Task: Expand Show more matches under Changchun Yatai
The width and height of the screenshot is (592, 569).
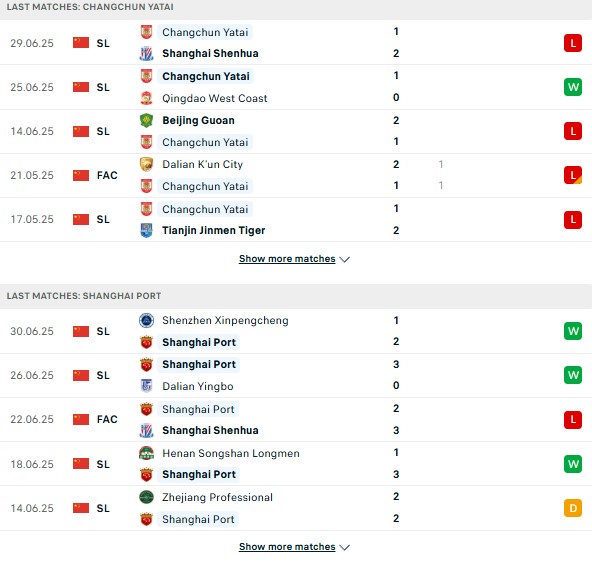Action: (287, 259)
